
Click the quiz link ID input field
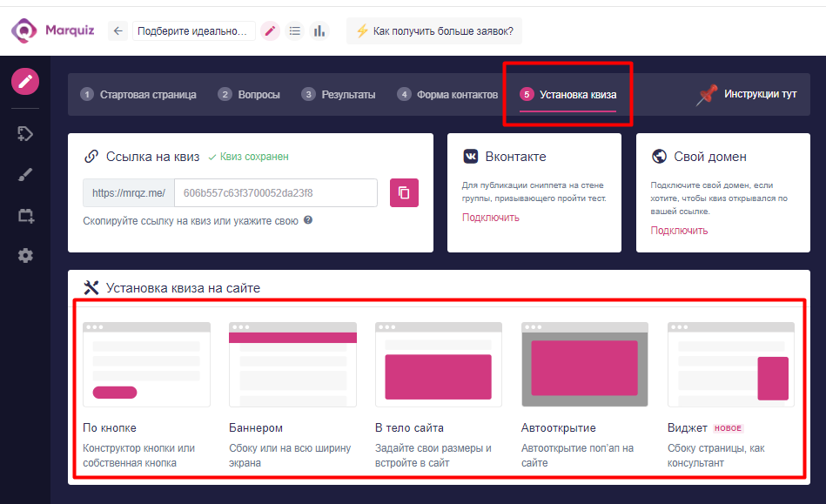coord(275,192)
